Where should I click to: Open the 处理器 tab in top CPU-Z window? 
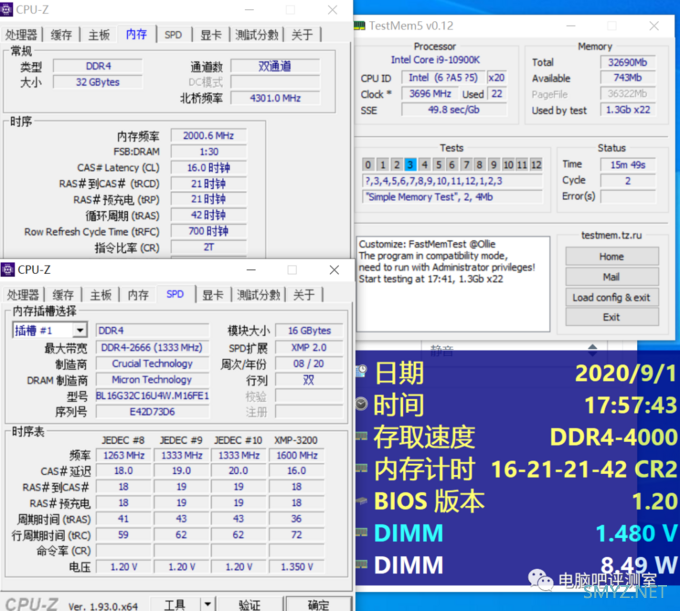(21, 35)
